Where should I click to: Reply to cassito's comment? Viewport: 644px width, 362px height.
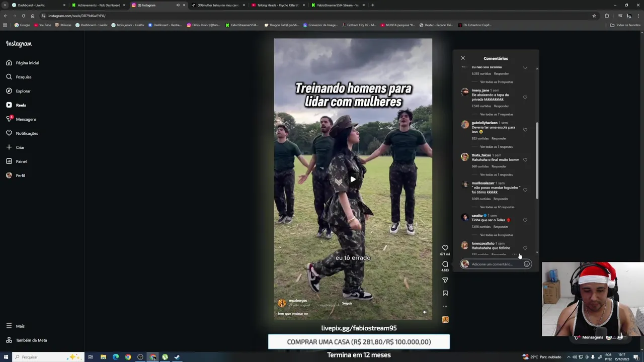(501, 227)
